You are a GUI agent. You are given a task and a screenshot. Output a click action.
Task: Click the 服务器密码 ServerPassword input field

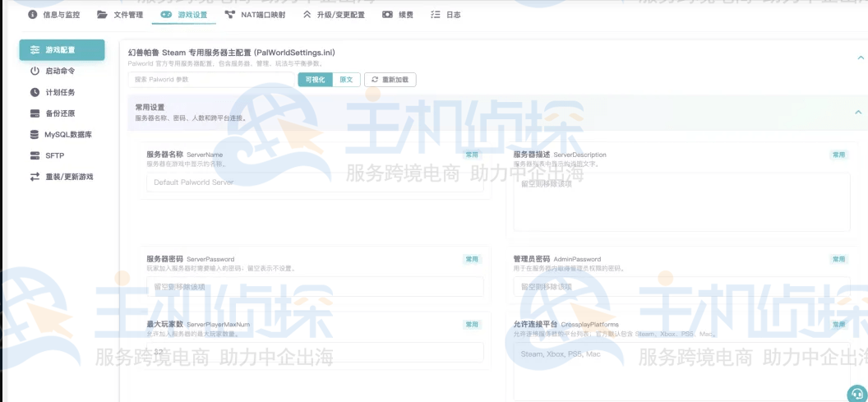(x=315, y=287)
